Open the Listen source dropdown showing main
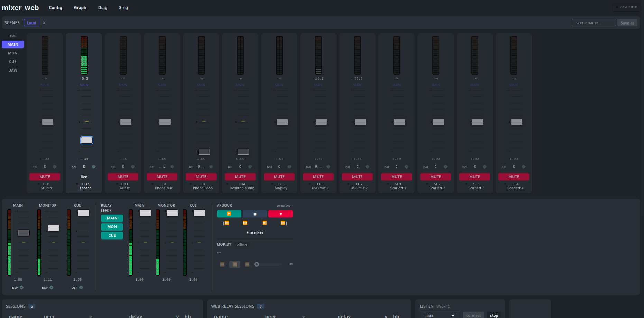The height and width of the screenshot is (318, 644). (440, 315)
